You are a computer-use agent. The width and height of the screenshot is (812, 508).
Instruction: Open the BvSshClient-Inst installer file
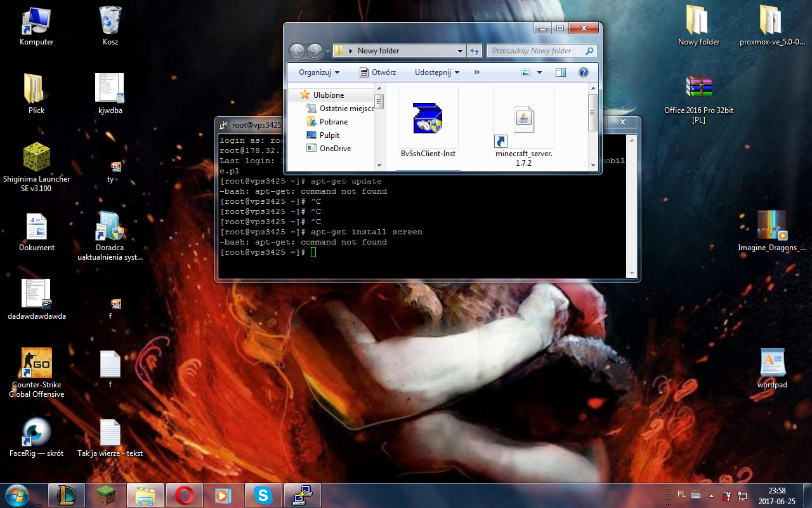pos(428,119)
